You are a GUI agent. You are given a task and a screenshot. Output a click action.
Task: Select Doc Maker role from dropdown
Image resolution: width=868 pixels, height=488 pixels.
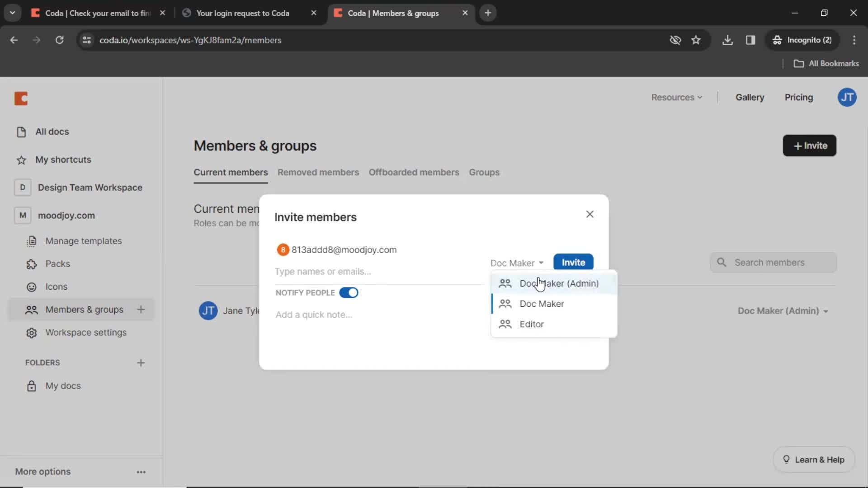(541, 303)
